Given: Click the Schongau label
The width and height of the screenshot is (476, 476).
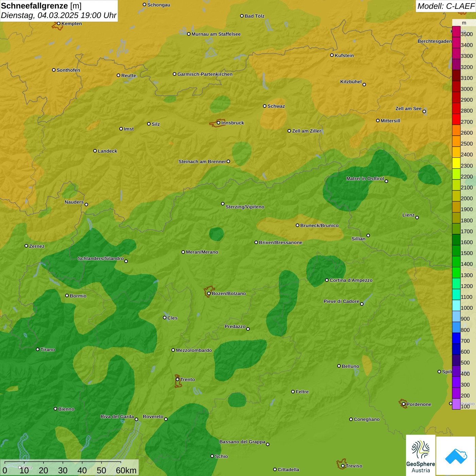Looking at the screenshot, I should pos(159,5).
